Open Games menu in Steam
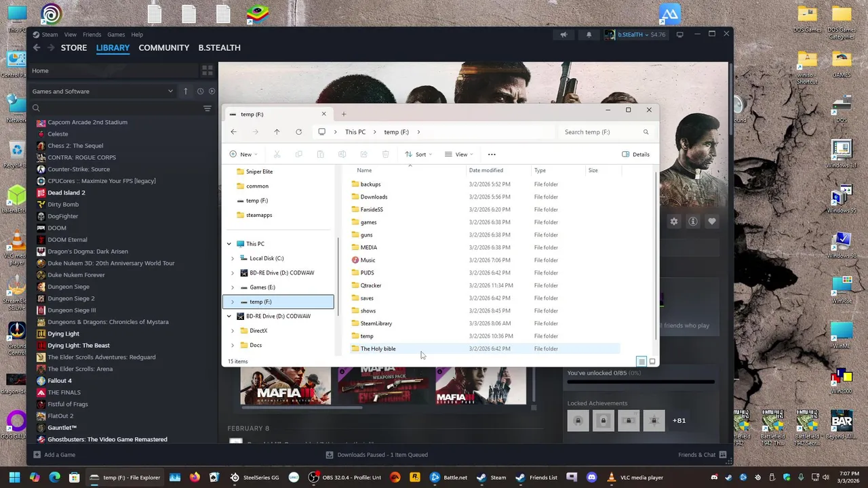The height and width of the screenshot is (488, 868). 116,35
